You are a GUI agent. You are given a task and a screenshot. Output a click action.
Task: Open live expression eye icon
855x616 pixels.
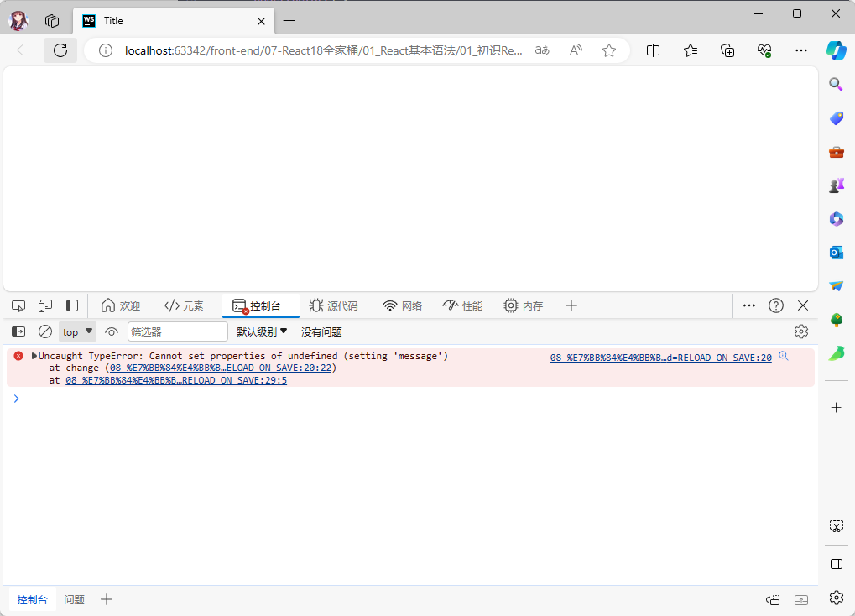point(112,331)
